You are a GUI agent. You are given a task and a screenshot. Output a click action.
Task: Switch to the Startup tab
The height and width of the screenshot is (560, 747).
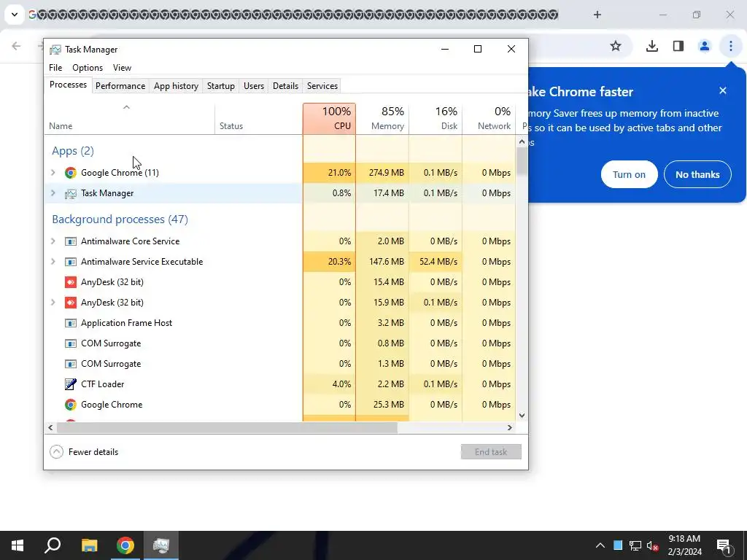pyautogui.click(x=220, y=86)
